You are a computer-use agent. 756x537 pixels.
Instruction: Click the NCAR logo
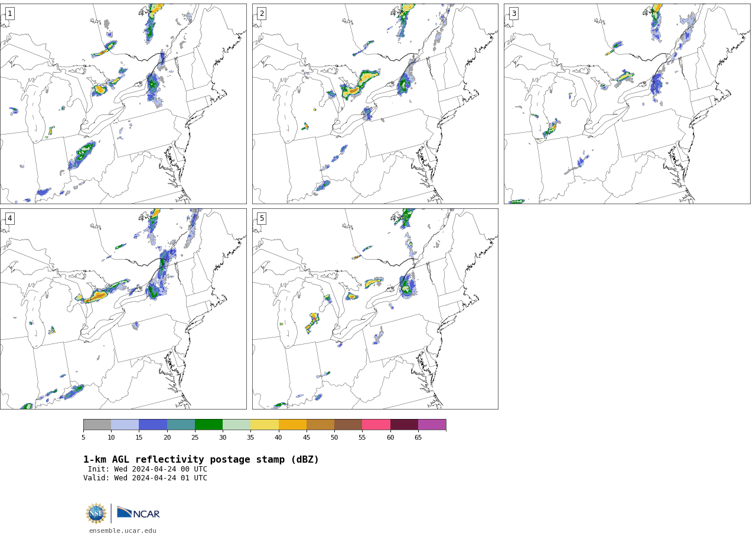coord(138,513)
